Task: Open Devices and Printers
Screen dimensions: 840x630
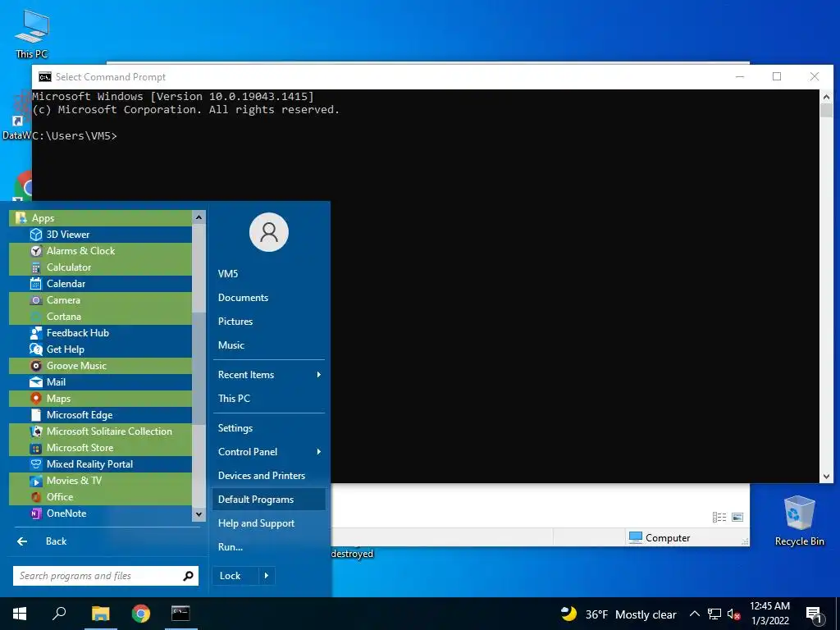Action: tap(269, 476)
